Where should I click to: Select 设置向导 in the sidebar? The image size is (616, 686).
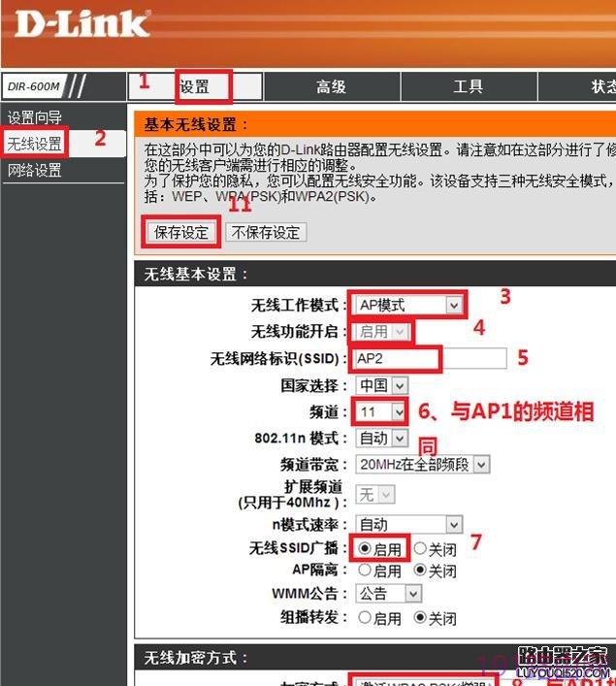[x=35, y=117]
